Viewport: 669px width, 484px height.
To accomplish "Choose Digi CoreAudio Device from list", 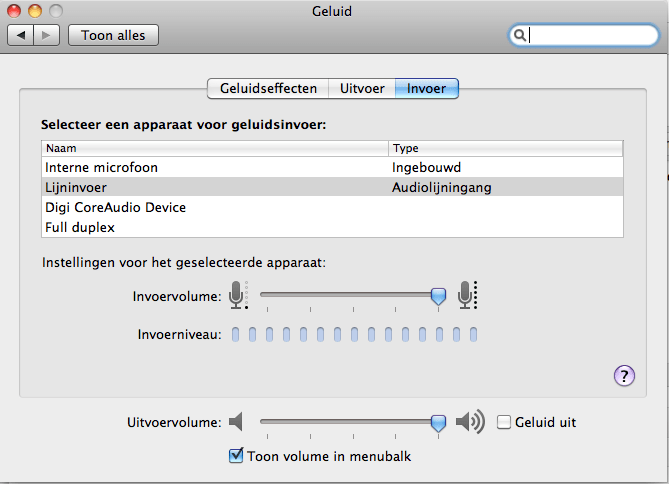I will tap(332, 207).
